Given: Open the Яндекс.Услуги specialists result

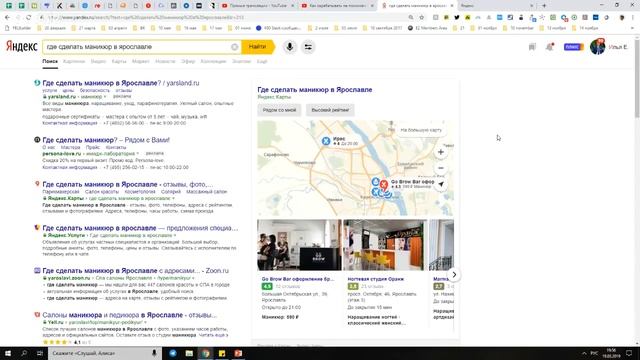Looking at the screenshot, I should click(x=140, y=228).
